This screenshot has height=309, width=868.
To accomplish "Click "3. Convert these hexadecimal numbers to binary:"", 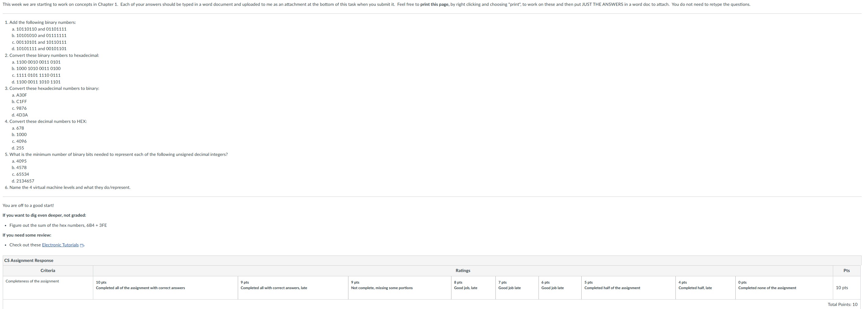I will pyautogui.click(x=52, y=88).
